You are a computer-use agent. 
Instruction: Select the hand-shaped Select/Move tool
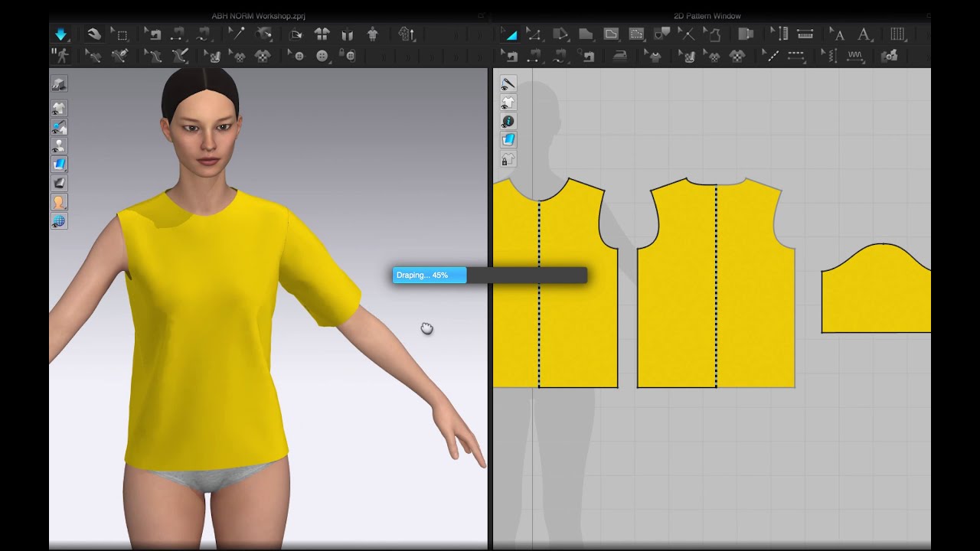tap(94, 34)
